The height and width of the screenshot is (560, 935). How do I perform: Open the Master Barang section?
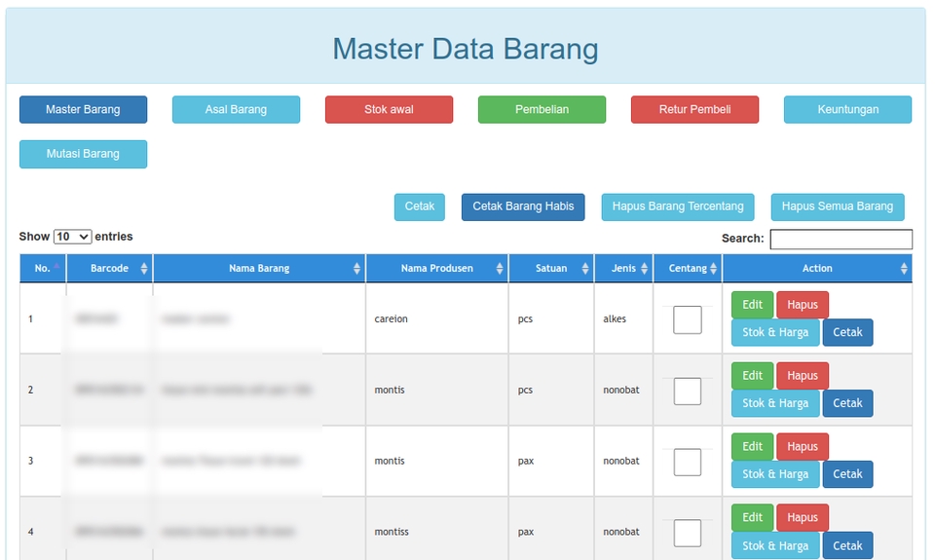pyautogui.click(x=83, y=110)
